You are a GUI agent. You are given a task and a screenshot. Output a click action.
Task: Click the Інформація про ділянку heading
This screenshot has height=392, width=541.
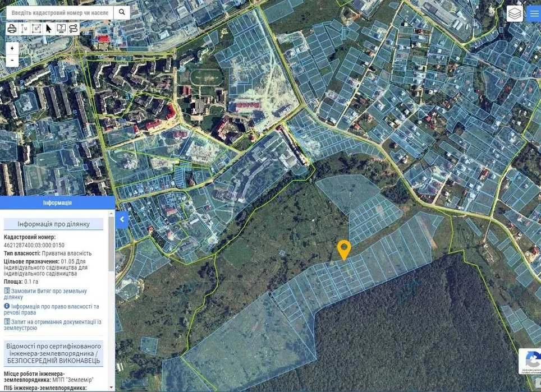tap(53, 224)
